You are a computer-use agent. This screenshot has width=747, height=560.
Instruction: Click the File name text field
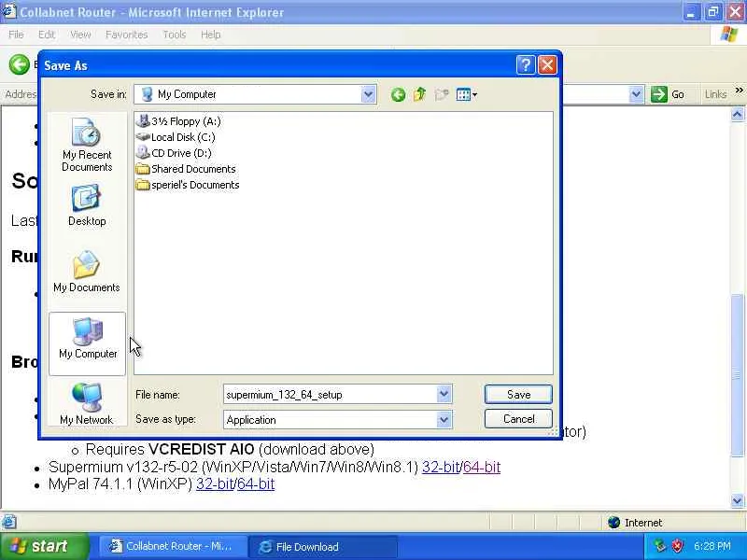click(x=330, y=394)
